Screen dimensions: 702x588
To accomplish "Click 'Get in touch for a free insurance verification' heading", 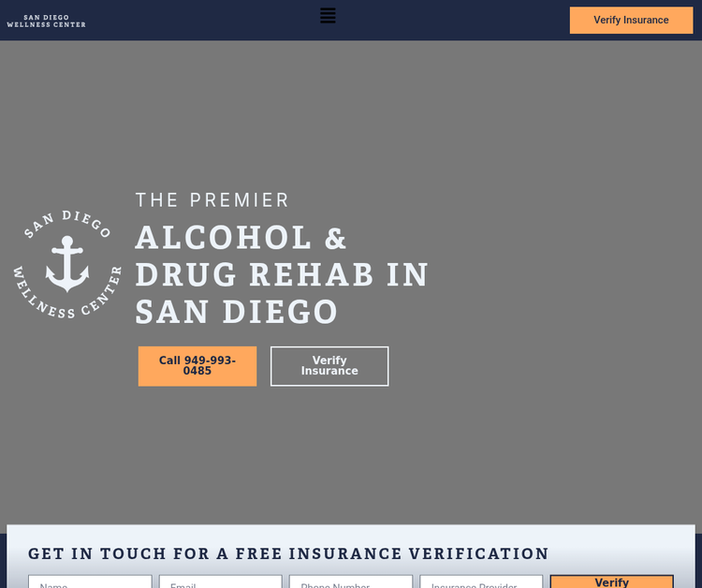I will [x=288, y=553].
